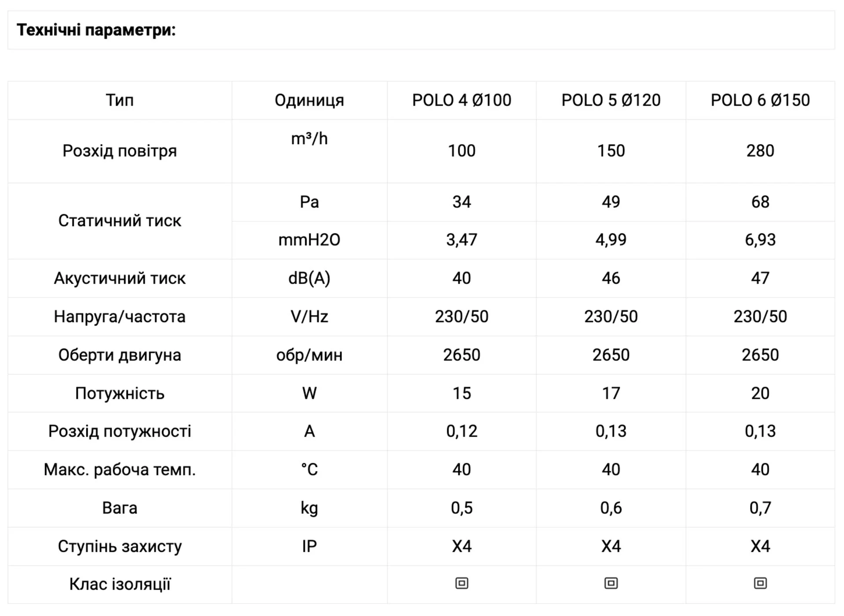Click the insulation class icon for POLO 4
The image size is (844, 616).
pyautogui.click(x=462, y=583)
